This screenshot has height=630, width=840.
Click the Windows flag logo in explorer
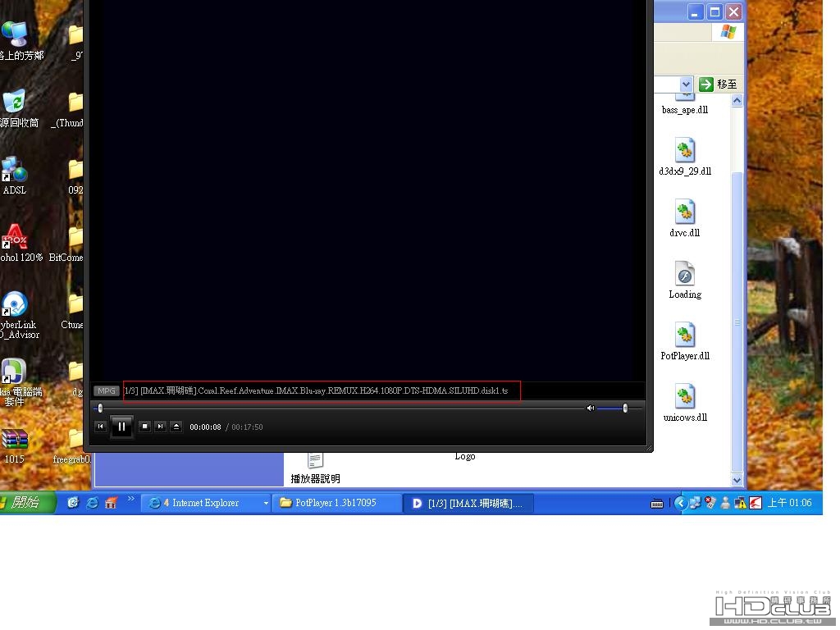[728, 32]
